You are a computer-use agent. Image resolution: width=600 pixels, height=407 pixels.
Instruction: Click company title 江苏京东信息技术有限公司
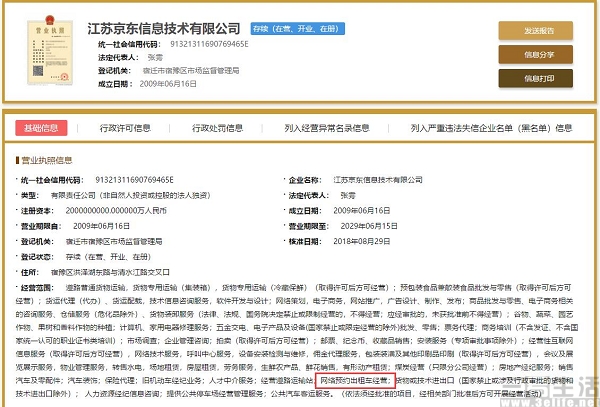(164, 29)
